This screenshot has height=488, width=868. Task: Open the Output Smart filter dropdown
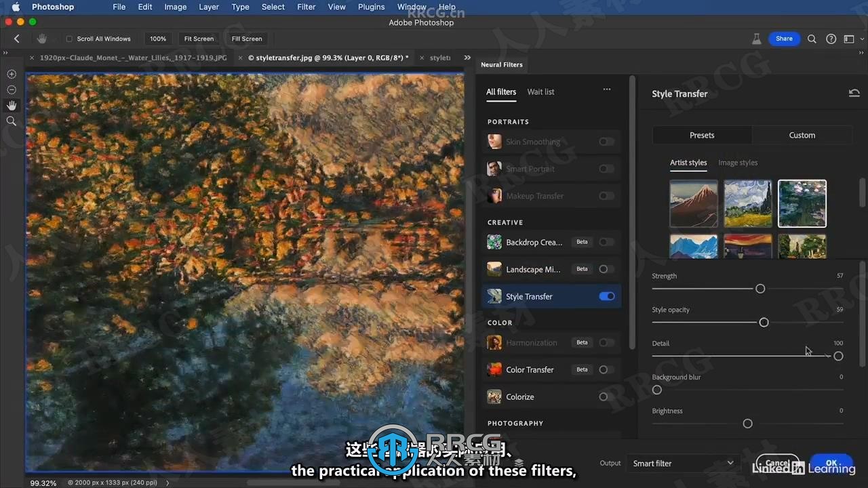[x=683, y=463]
